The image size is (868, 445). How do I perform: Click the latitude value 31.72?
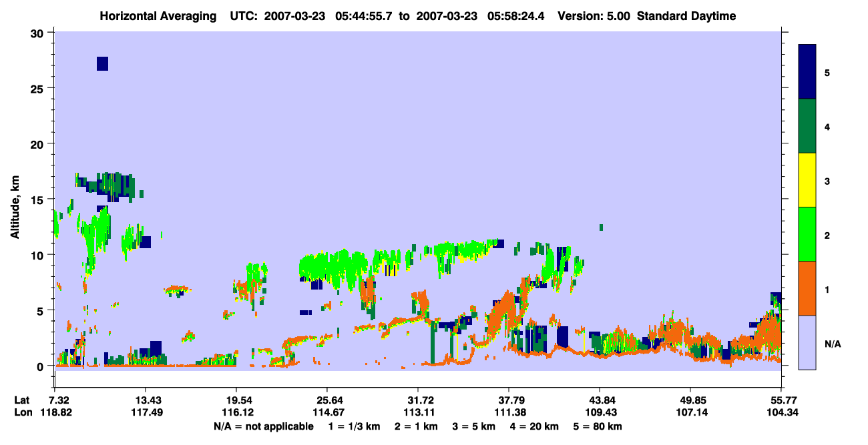click(x=418, y=400)
